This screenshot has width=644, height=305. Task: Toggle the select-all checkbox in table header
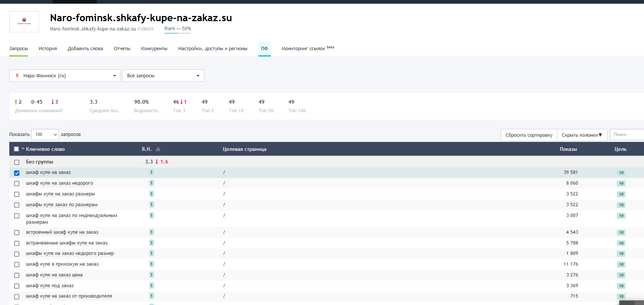[x=16, y=149]
